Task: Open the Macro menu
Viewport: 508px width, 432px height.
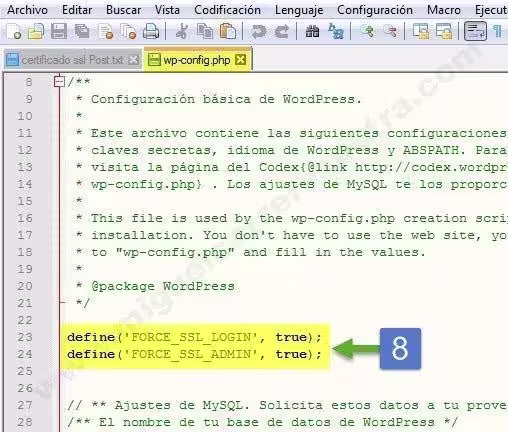Action: [444, 10]
